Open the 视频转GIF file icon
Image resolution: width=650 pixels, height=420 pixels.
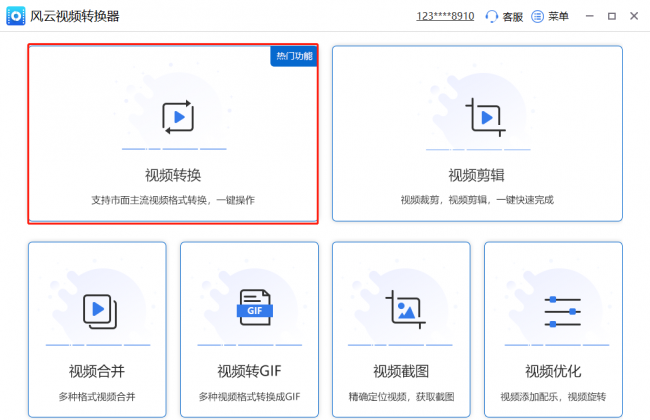(255, 307)
